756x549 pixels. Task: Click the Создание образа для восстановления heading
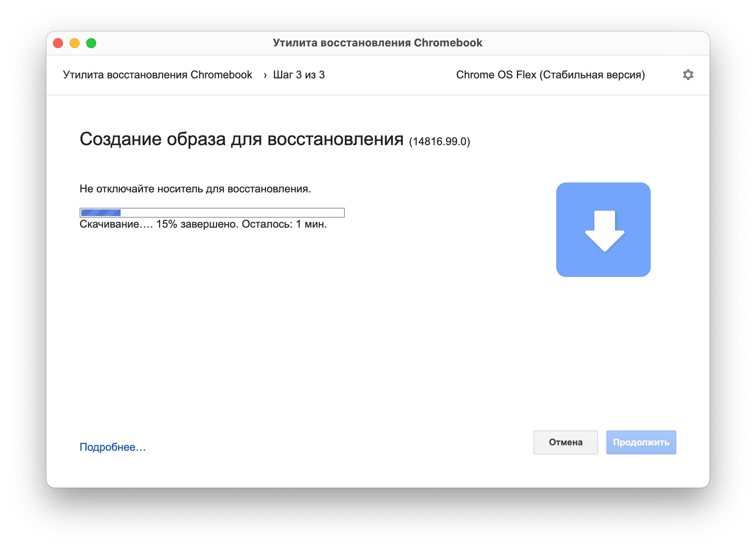click(242, 139)
